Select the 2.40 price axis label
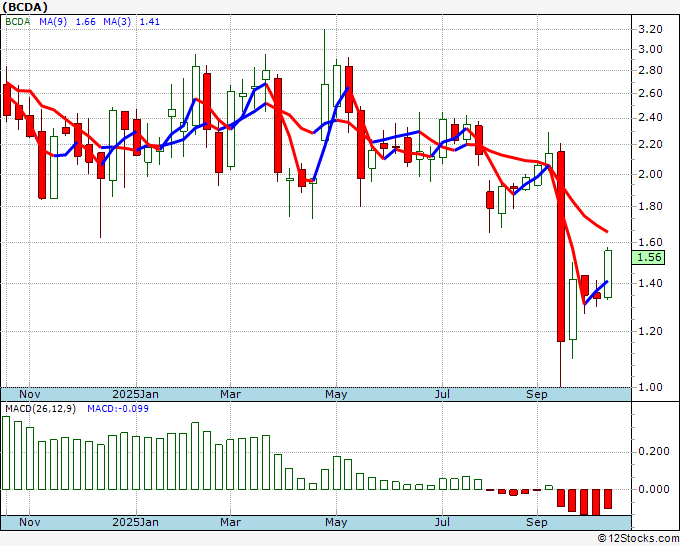The width and height of the screenshot is (680, 546). (651, 118)
